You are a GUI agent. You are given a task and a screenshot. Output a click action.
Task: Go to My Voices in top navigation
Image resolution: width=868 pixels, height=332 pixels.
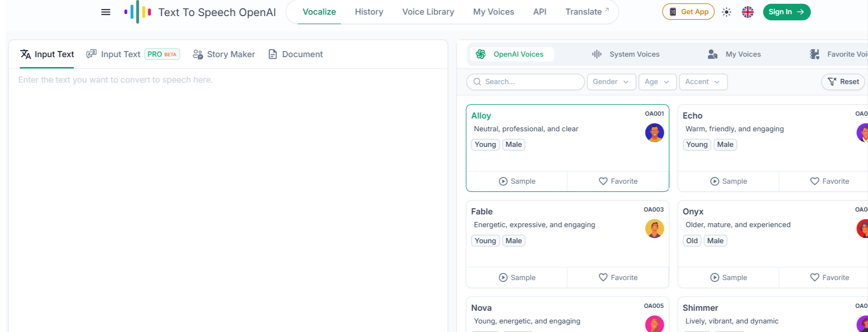(493, 12)
